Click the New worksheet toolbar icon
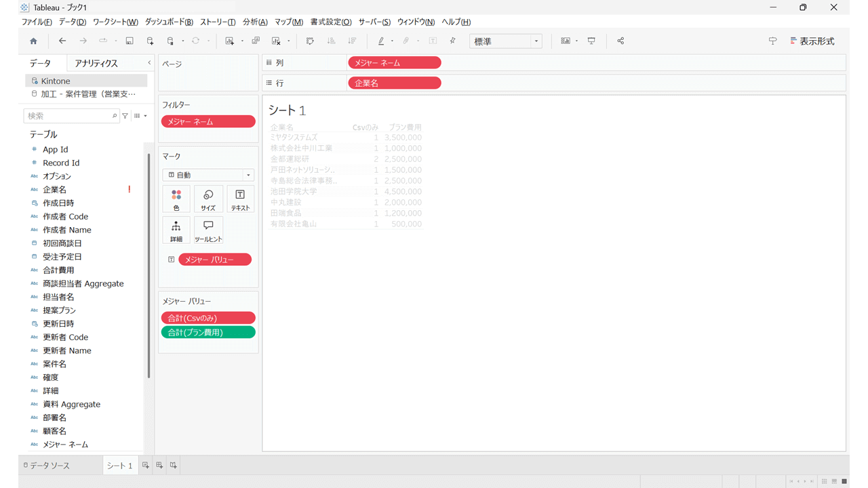The image size is (868, 488). tap(230, 41)
